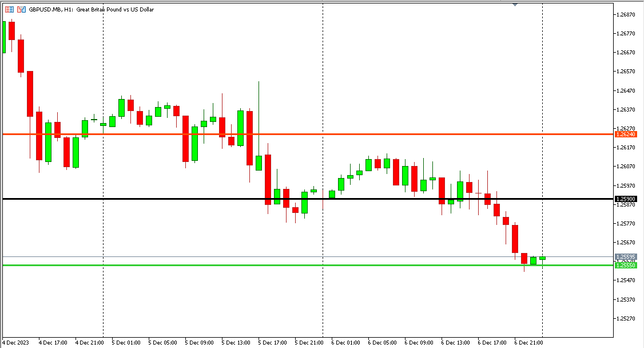Click the GBPUSD.MB, H1 chart title
644x348 pixels.
pos(92,10)
